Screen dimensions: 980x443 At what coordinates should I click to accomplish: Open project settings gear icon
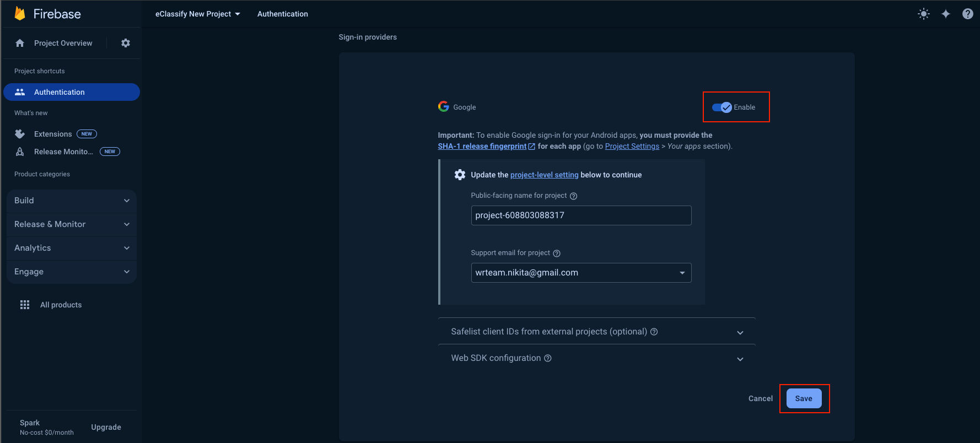[x=126, y=43]
